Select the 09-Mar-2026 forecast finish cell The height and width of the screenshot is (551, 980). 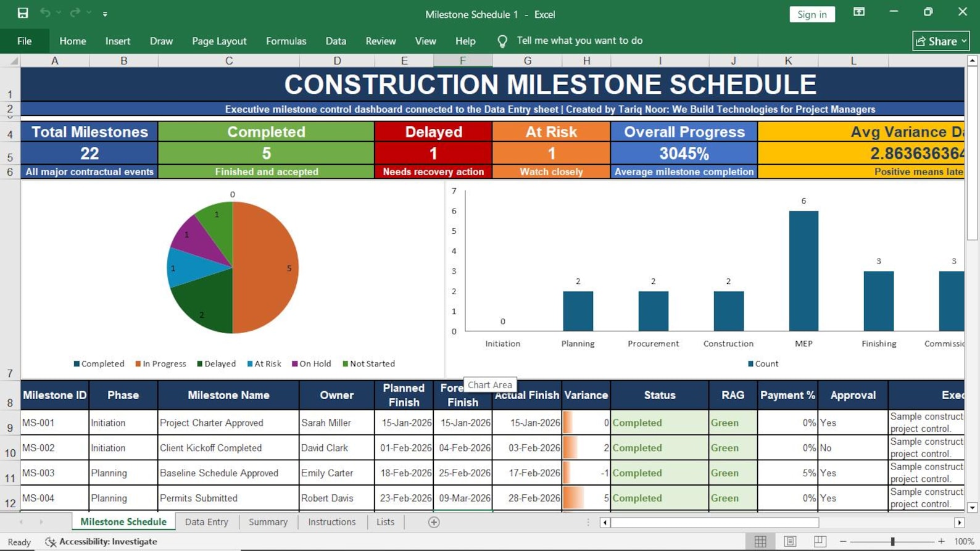(463, 498)
